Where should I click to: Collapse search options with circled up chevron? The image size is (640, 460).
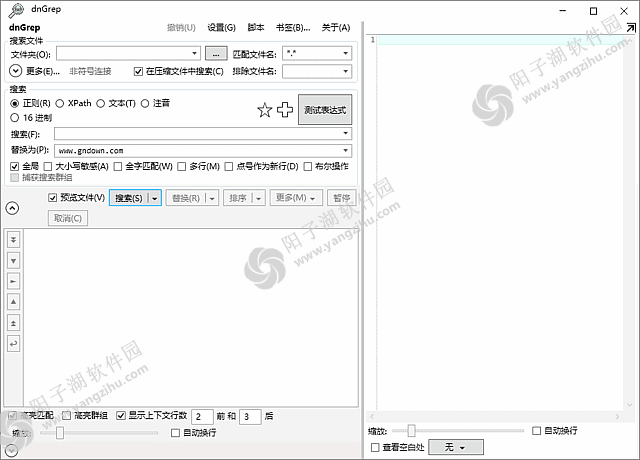12,208
